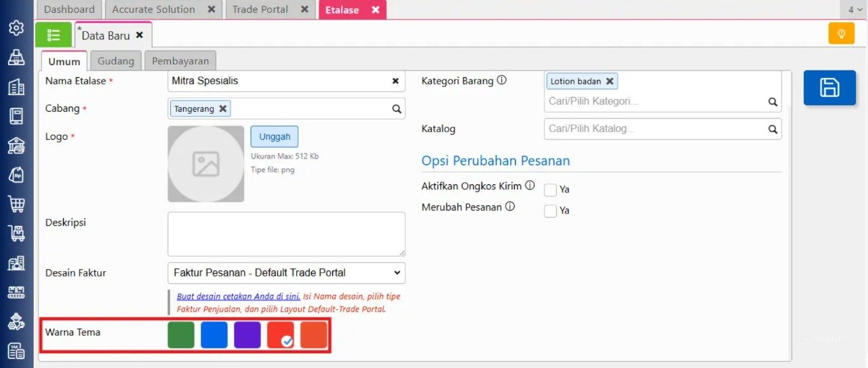Open the fixed assets building icon

(x=16, y=263)
